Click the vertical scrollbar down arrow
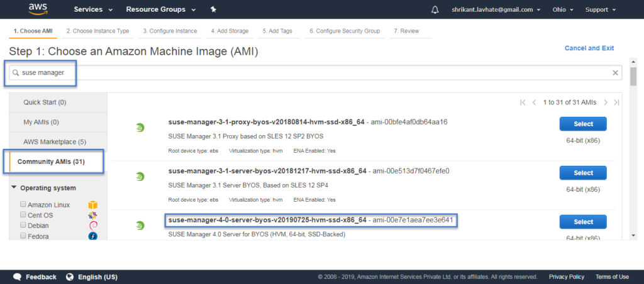644x284 pixels. [x=633, y=236]
